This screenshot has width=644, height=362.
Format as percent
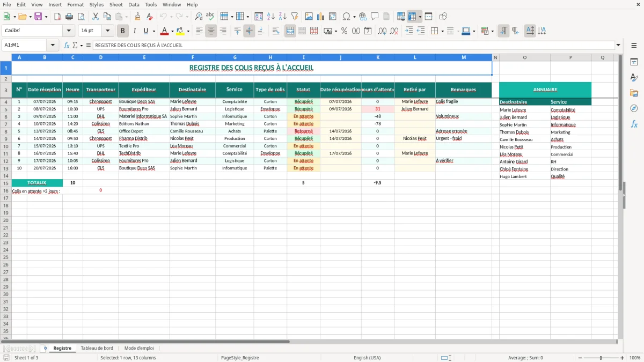(x=344, y=31)
